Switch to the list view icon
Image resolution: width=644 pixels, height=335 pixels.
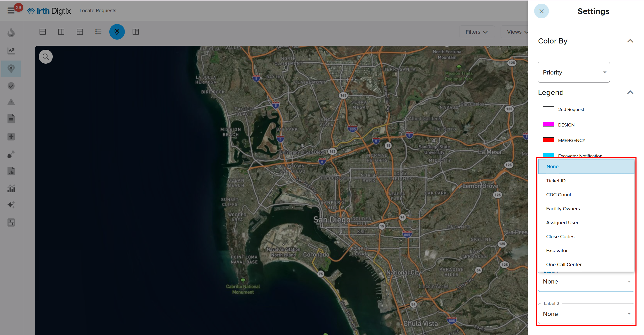(98, 32)
